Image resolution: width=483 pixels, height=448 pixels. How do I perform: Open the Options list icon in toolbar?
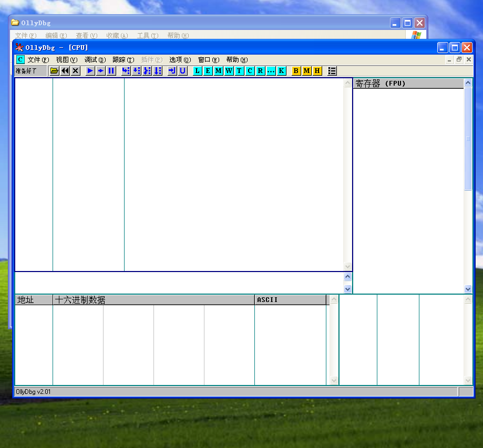pos(332,71)
